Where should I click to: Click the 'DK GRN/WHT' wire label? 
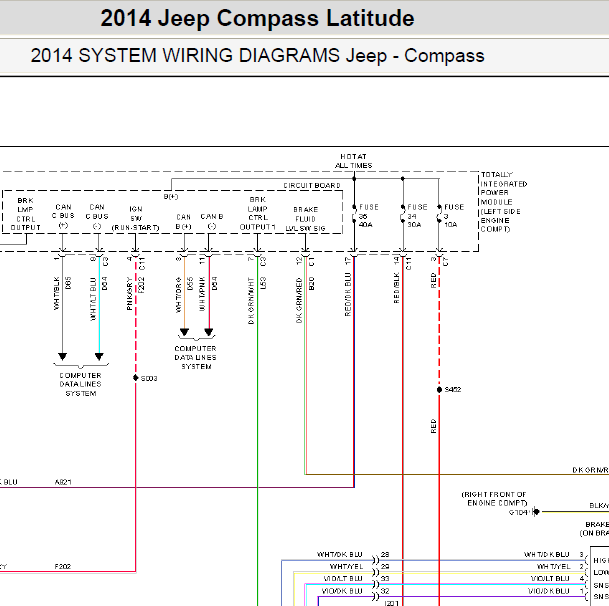(x=251, y=301)
